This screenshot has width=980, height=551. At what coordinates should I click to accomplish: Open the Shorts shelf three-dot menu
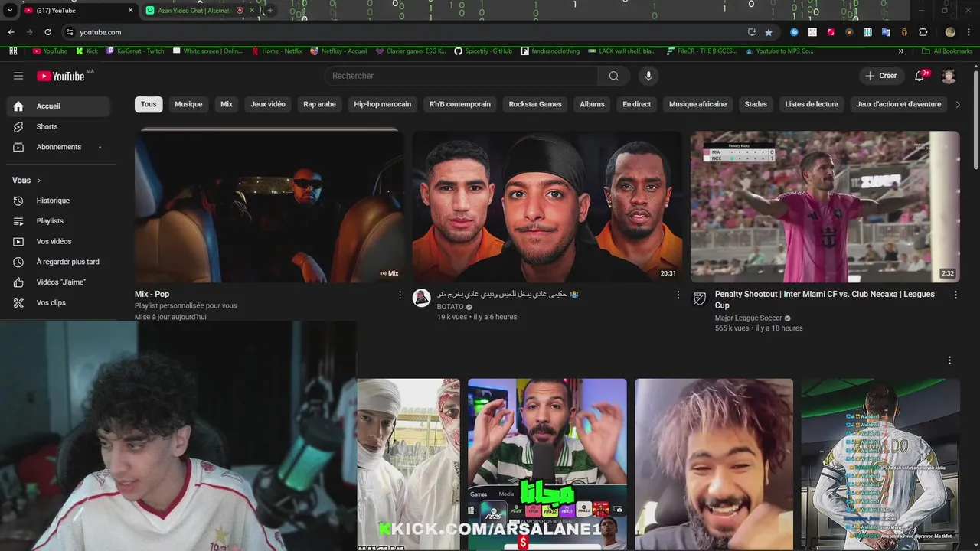pyautogui.click(x=949, y=360)
